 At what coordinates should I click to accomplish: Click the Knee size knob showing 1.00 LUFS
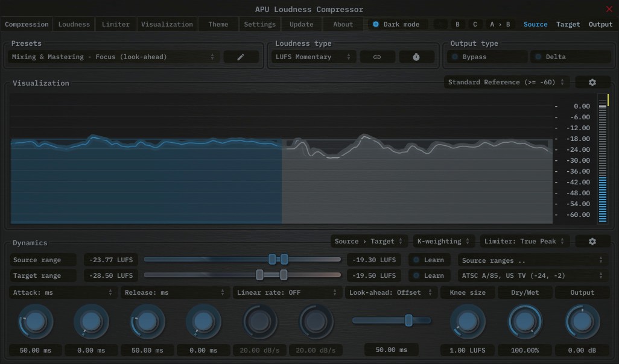click(467, 321)
